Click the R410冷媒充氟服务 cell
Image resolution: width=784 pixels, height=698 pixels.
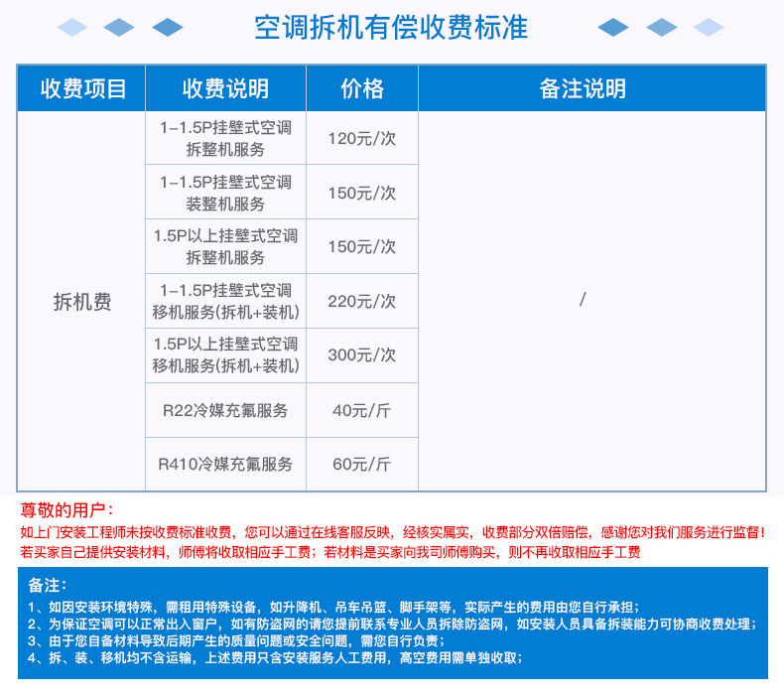pyautogui.click(x=225, y=465)
